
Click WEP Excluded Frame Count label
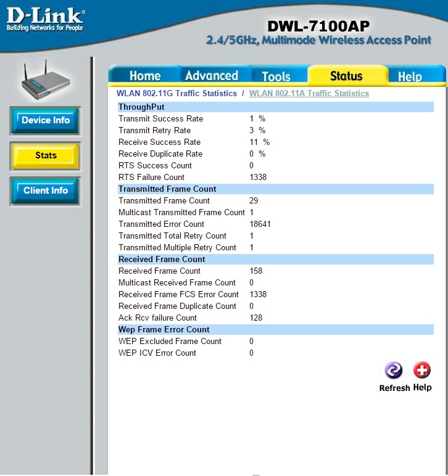click(x=170, y=341)
